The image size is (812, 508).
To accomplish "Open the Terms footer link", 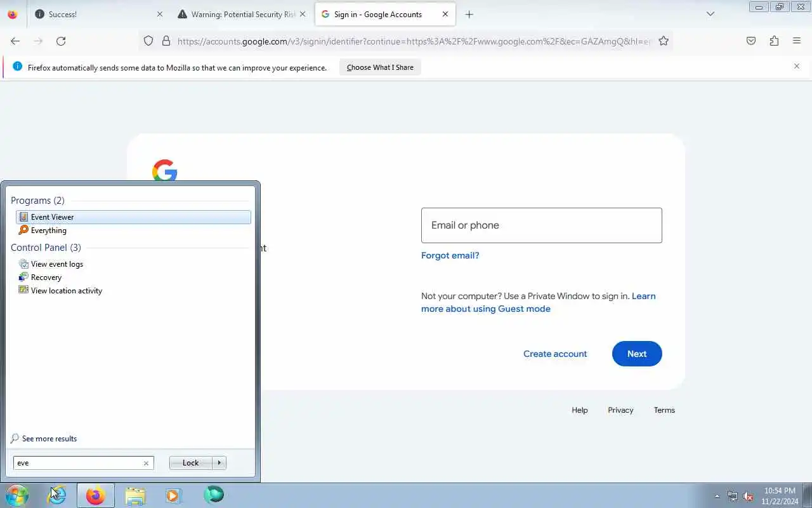I will click(664, 410).
